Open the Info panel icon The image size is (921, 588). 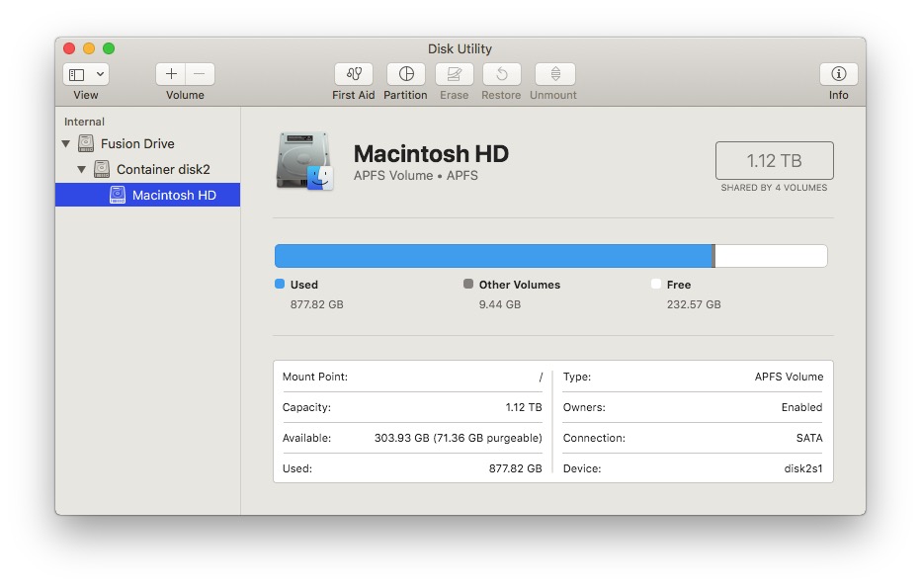839,74
